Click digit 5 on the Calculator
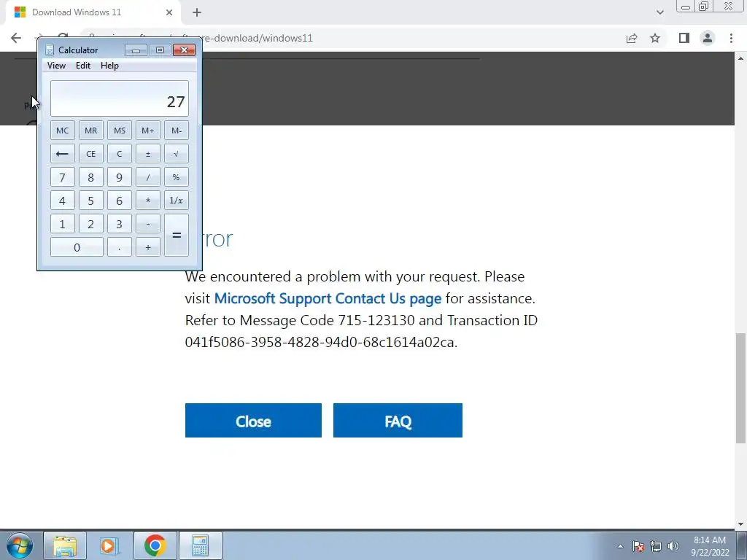 [91, 201]
